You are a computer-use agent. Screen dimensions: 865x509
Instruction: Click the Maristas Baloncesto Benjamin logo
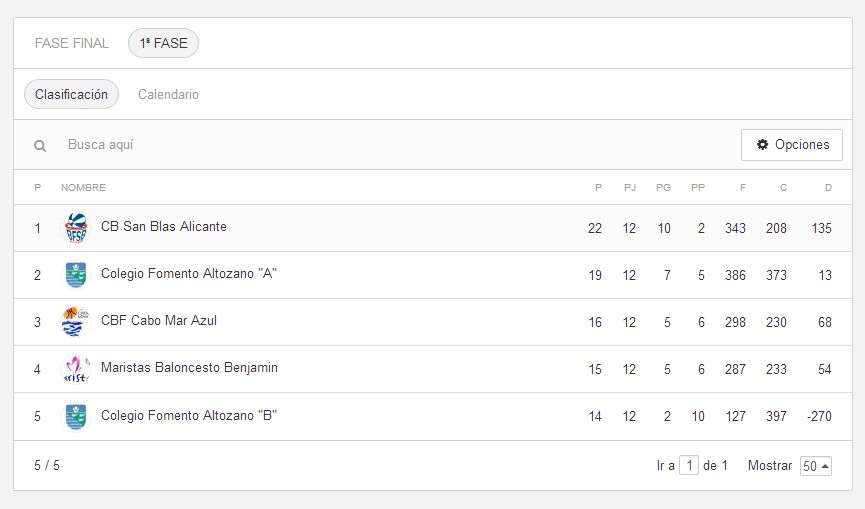[x=76, y=368]
